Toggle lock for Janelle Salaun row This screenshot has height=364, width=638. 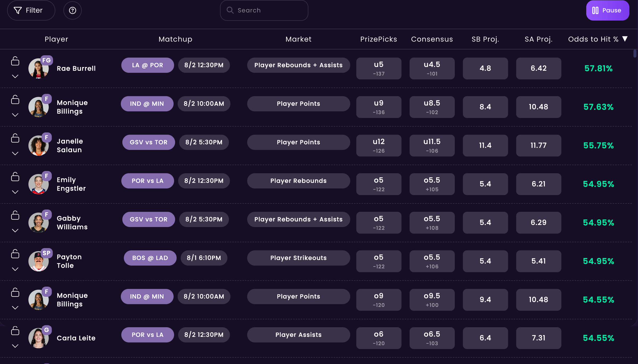point(15,138)
